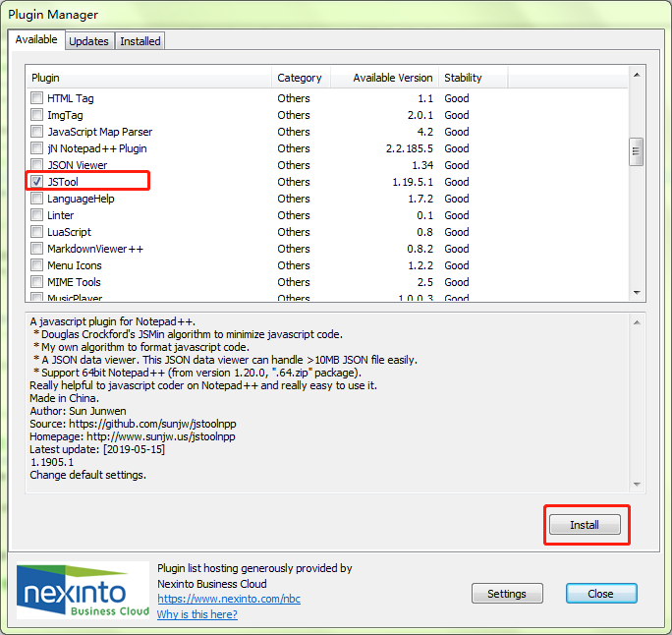Check the Menu Icons plugin checkbox
This screenshot has height=635, width=672.
(37, 265)
